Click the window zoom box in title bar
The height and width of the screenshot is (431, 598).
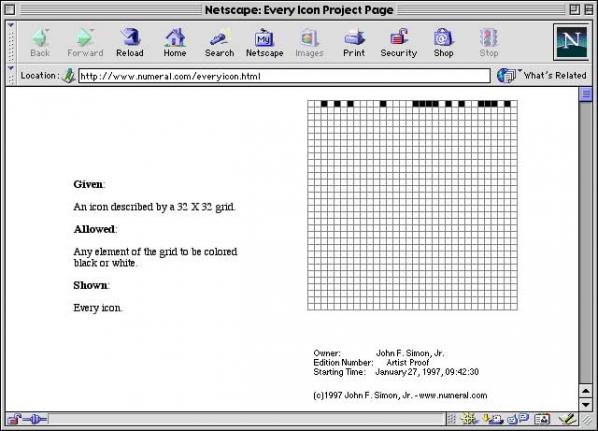point(574,10)
